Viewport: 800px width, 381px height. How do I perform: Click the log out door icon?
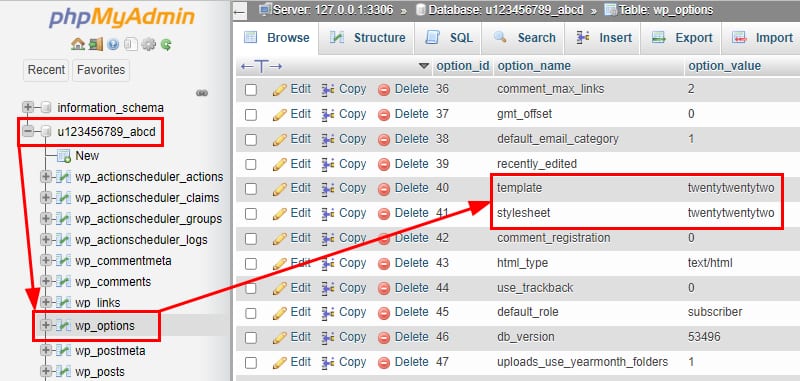click(x=95, y=44)
